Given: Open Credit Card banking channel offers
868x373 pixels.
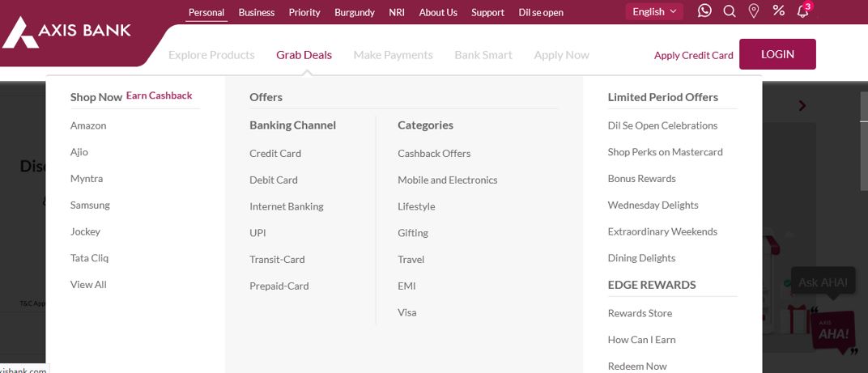Looking at the screenshot, I should pyautogui.click(x=275, y=153).
